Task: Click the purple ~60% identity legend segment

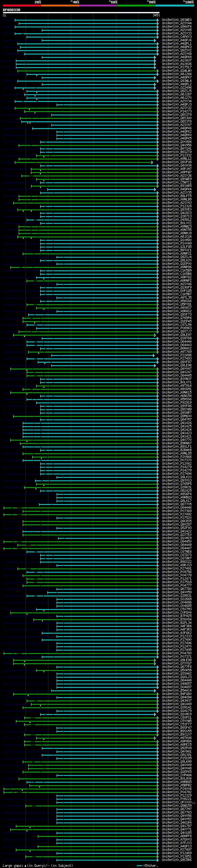Action: click(x=98, y=6)
